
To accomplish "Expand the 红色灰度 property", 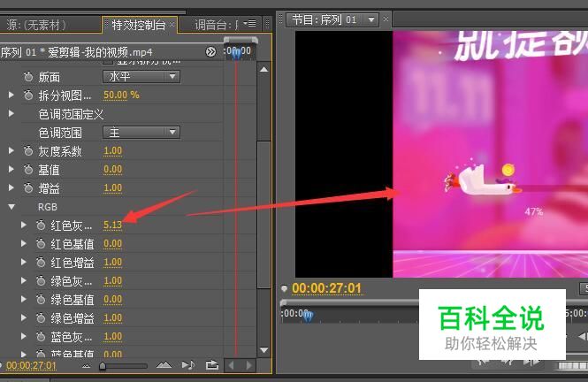I will [x=24, y=225].
